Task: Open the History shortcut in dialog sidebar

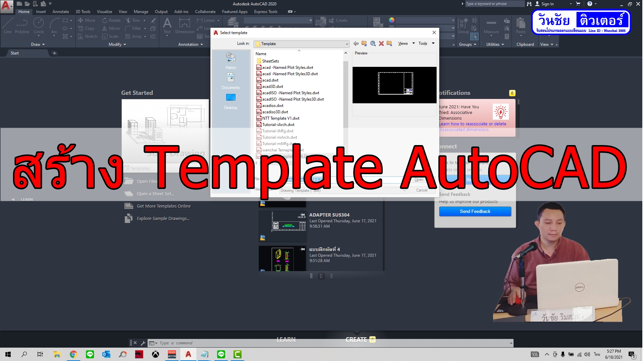Action: click(231, 61)
